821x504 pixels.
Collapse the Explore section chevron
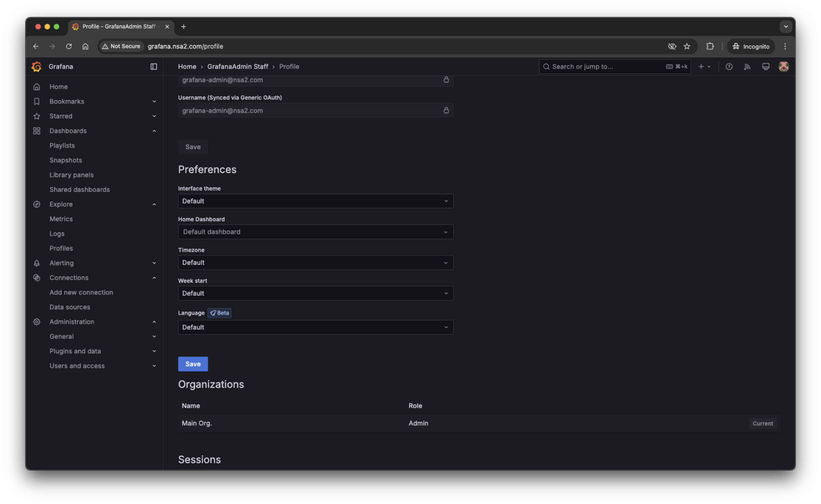click(x=154, y=204)
